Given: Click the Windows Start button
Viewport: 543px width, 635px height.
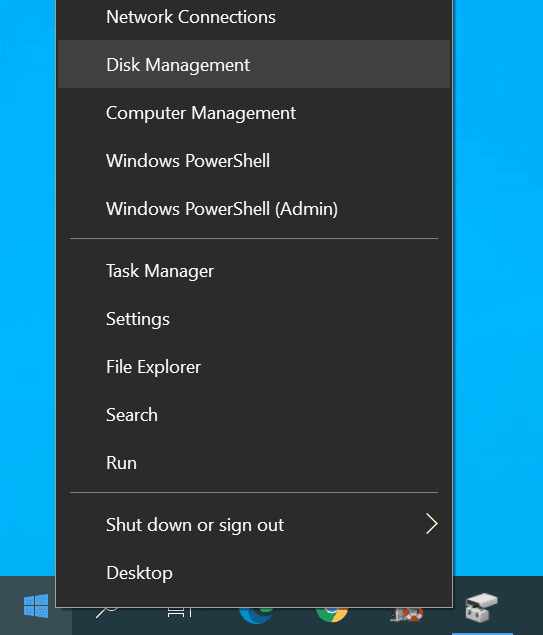Looking at the screenshot, I should coord(36,606).
